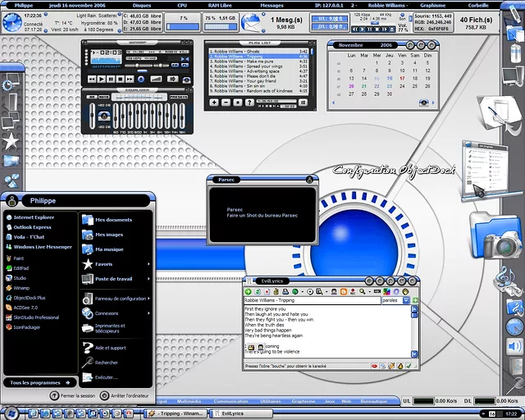Click the speaker volume dock icon
Image resolution: width=525 pixels, height=420 pixels.
[x=515, y=347]
